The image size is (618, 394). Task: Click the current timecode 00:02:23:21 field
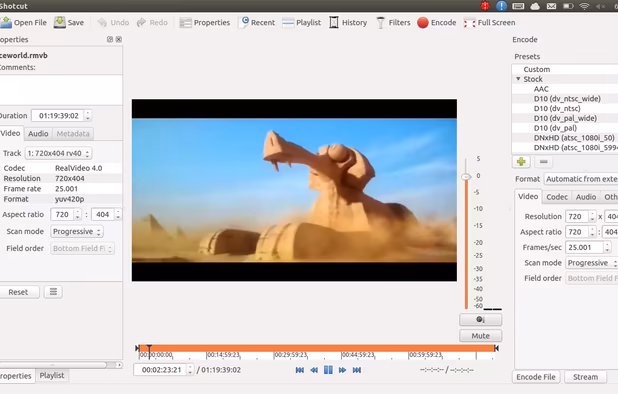coord(160,370)
